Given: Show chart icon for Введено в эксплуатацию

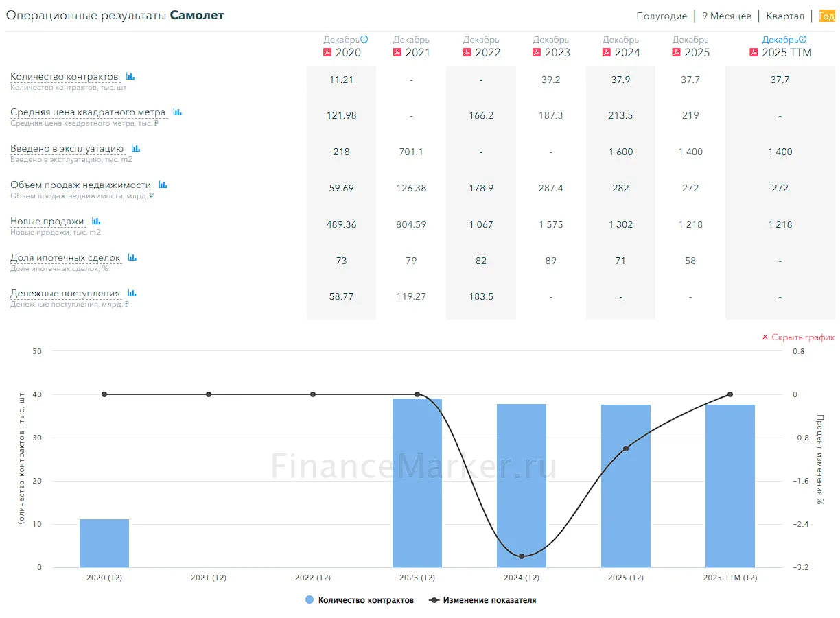Looking at the screenshot, I should pyautogui.click(x=136, y=148).
